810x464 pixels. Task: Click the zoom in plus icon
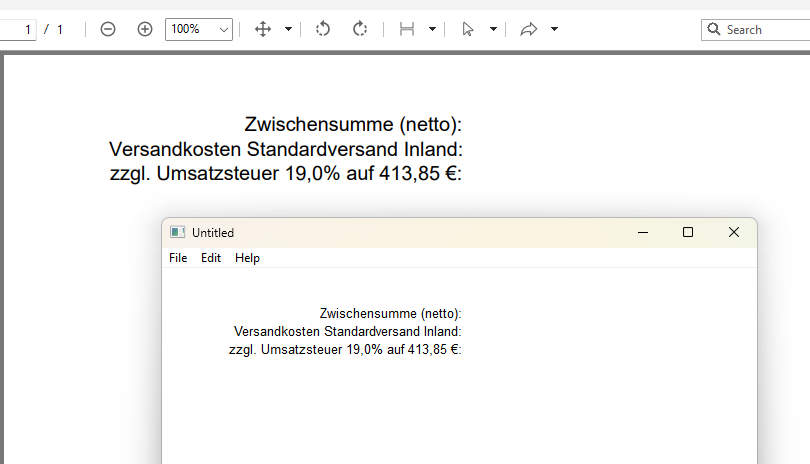point(145,29)
